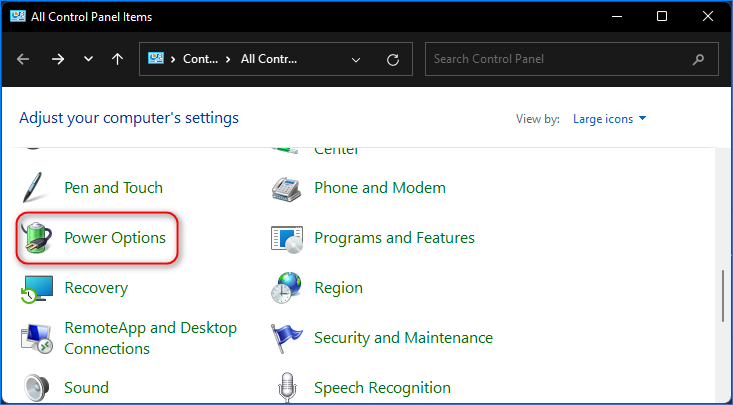Go up one level with up arrow
Screen dimensions: 733x405
(117, 59)
